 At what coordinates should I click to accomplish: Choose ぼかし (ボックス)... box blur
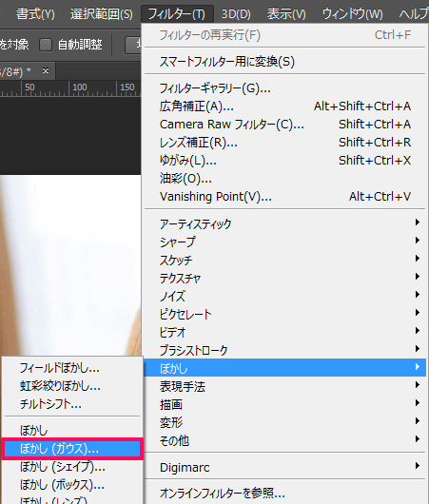(72, 485)
